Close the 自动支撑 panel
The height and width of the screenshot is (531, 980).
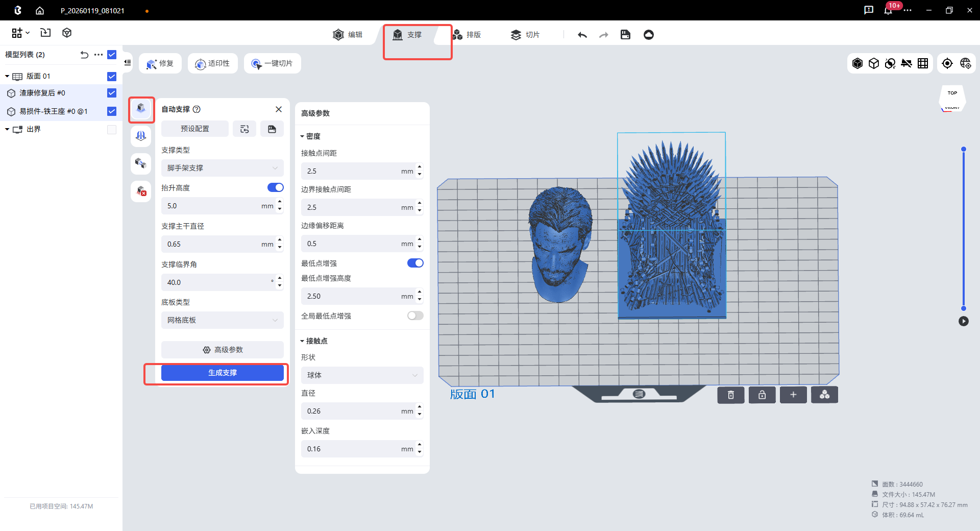point(279,109)
